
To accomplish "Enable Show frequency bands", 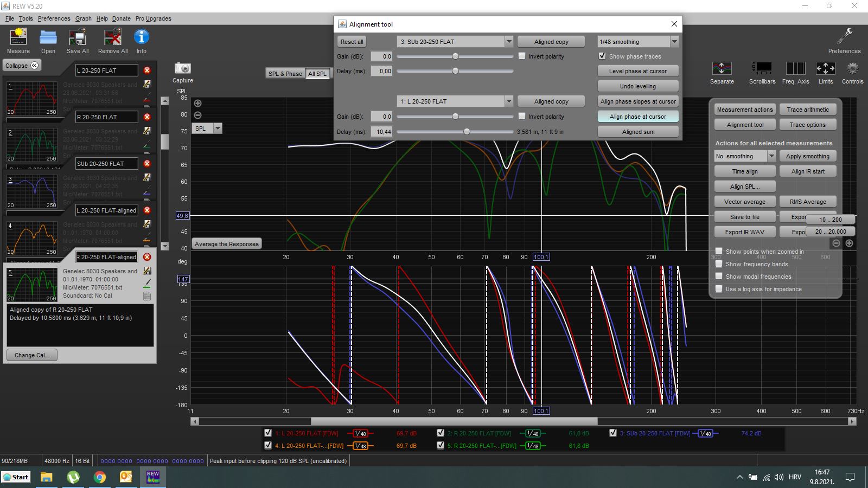I will point(719,264).
